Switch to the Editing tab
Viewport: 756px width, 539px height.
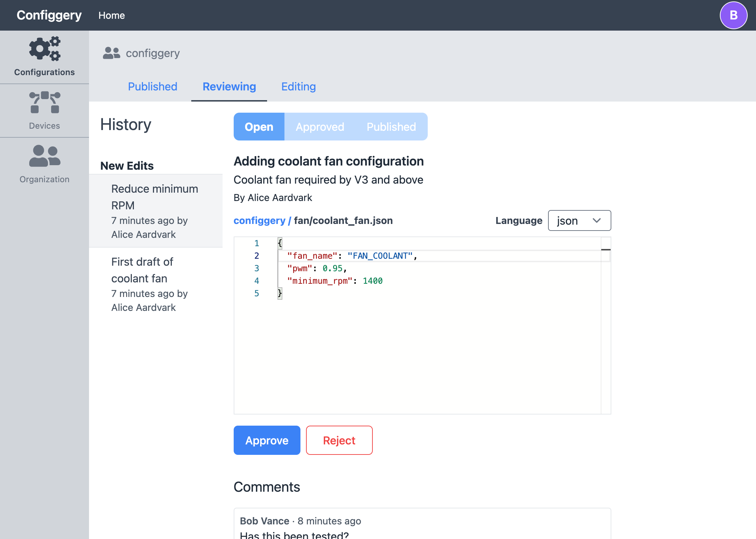pyautogui.click(x=298, y=87)
